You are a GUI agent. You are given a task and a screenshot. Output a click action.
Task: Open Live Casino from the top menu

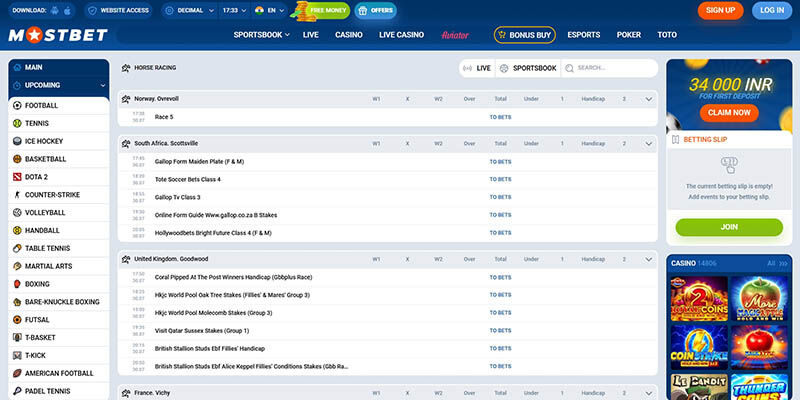point(402,35)
